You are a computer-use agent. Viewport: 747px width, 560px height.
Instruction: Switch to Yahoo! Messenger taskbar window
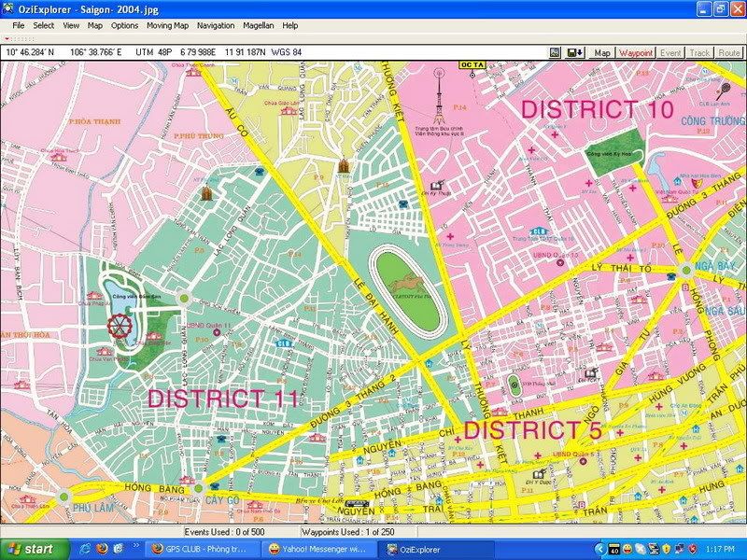319,550
